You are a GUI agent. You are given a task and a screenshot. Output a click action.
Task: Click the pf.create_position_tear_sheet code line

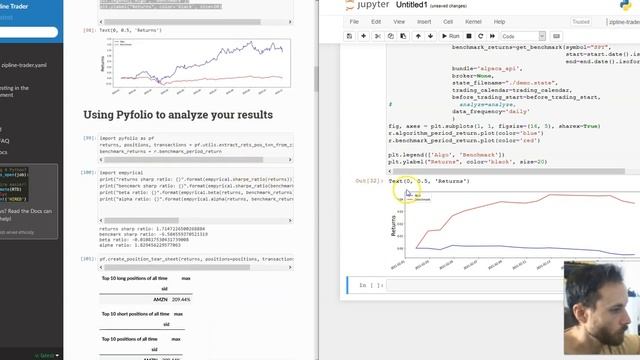(196, 259)
